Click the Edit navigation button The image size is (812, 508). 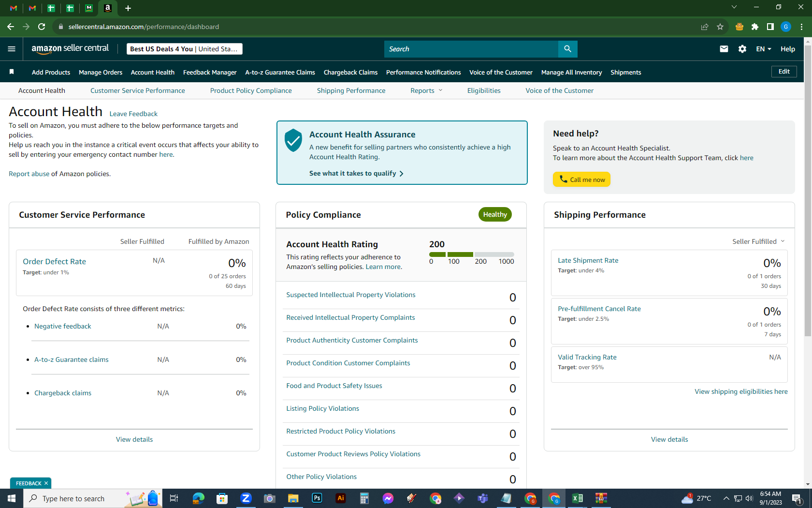[784, 72]
